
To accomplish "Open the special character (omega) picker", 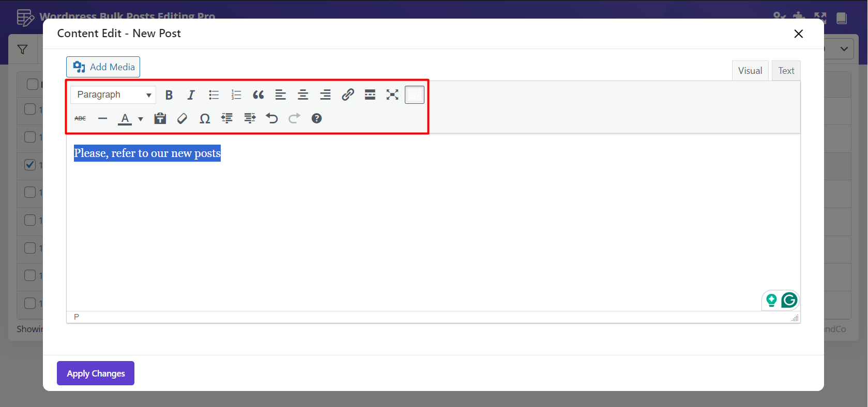I will (x=205, y=119).
